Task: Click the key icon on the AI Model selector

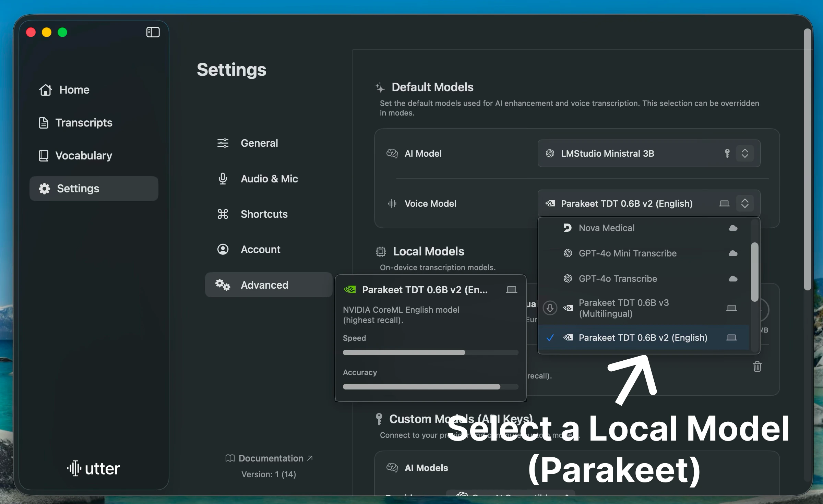Action: 728,154
